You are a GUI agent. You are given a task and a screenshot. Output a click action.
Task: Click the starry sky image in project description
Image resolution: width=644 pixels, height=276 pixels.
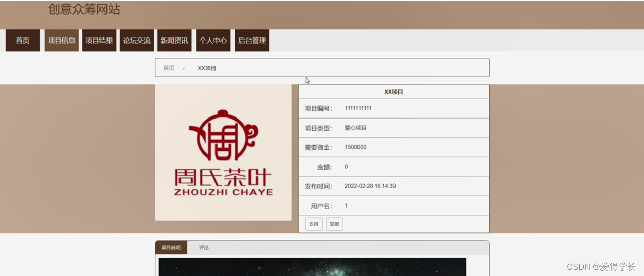click(312, 267)
